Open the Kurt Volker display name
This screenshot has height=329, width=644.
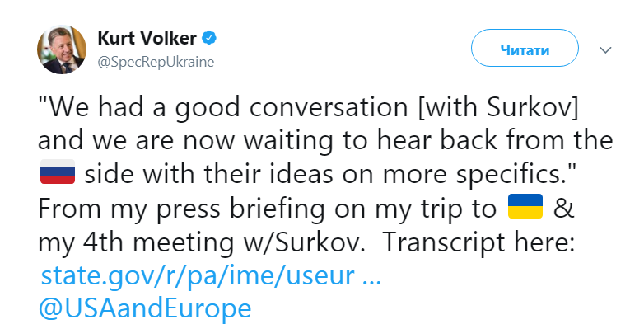147,39
